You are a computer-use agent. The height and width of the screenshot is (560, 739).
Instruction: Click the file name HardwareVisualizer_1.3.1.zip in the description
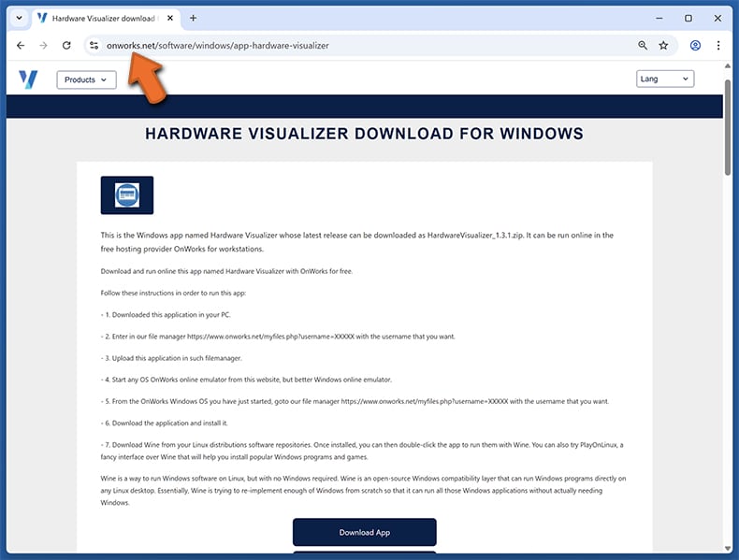point(475,235)
